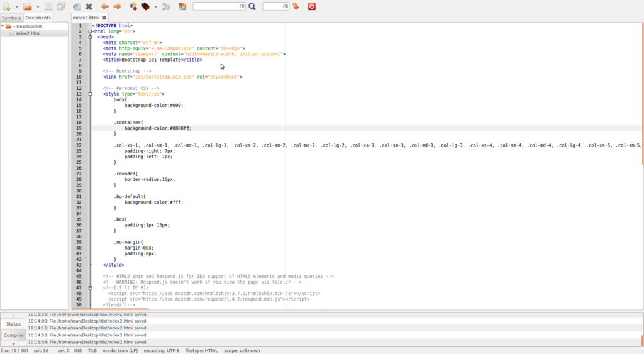
Task: Open the recent files dropdown arrow
Action: pos(38,6)
